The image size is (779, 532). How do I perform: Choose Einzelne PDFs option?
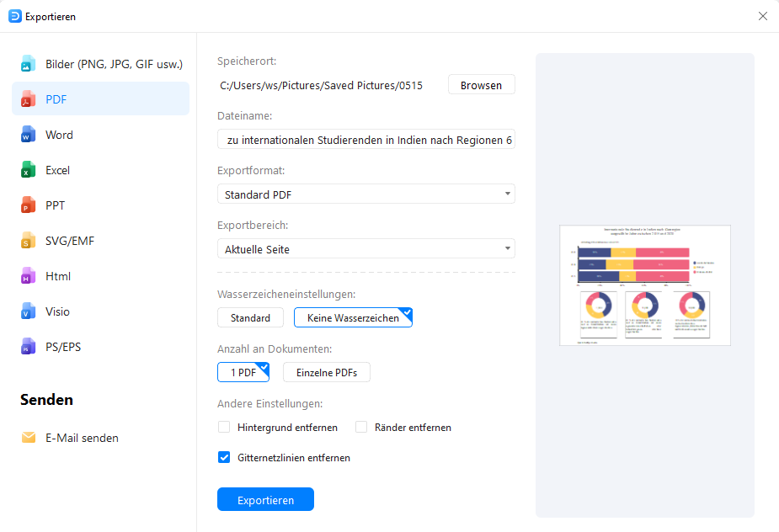pyautogui.click(x=327, y=372)
